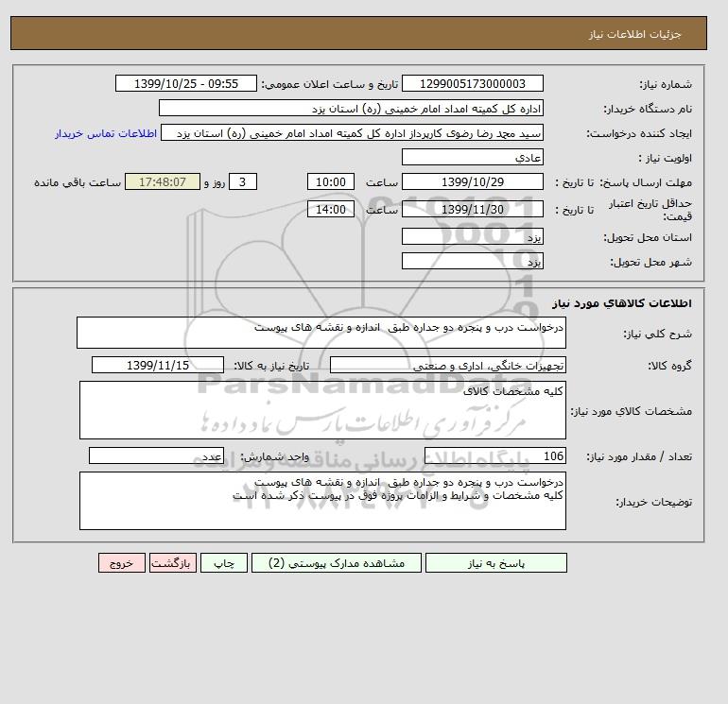Click the 'شهر محل تحویل:' label
This screenshot has height=704, width=728.
click(x=650, y=262)
